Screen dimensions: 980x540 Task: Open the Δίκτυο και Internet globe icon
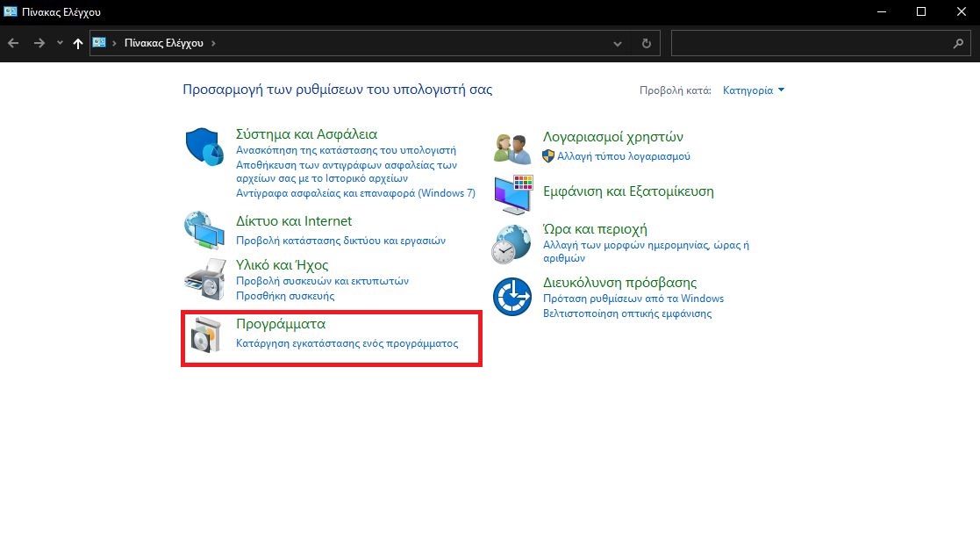(x=204, y=230)
